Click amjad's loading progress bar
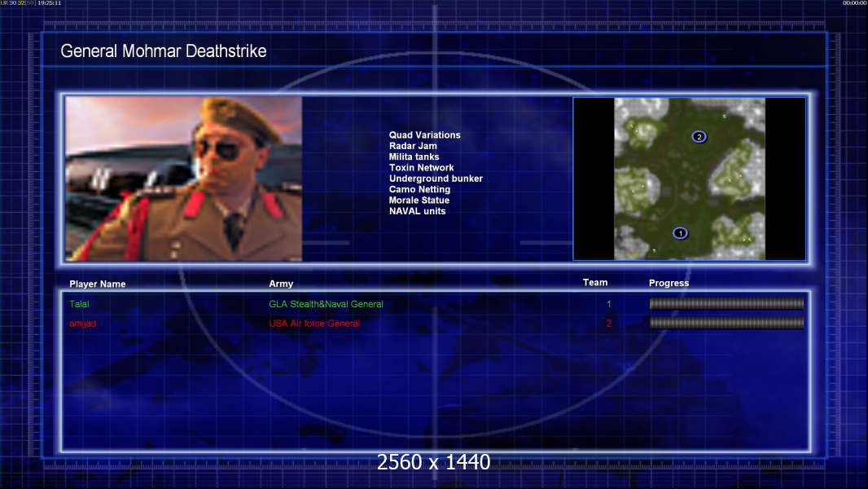Image resolution: width=868 pixels, height=489 pixels. click(726, 323)
